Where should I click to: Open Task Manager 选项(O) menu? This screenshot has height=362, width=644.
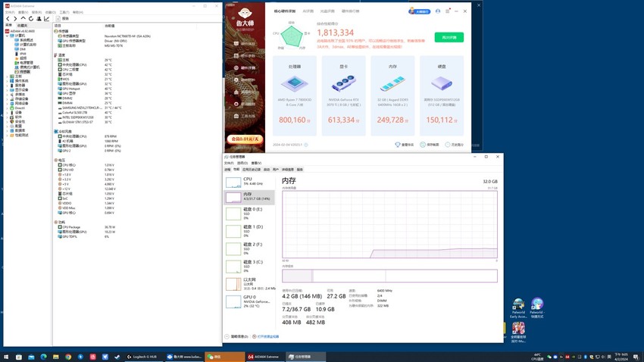[242, 163]
